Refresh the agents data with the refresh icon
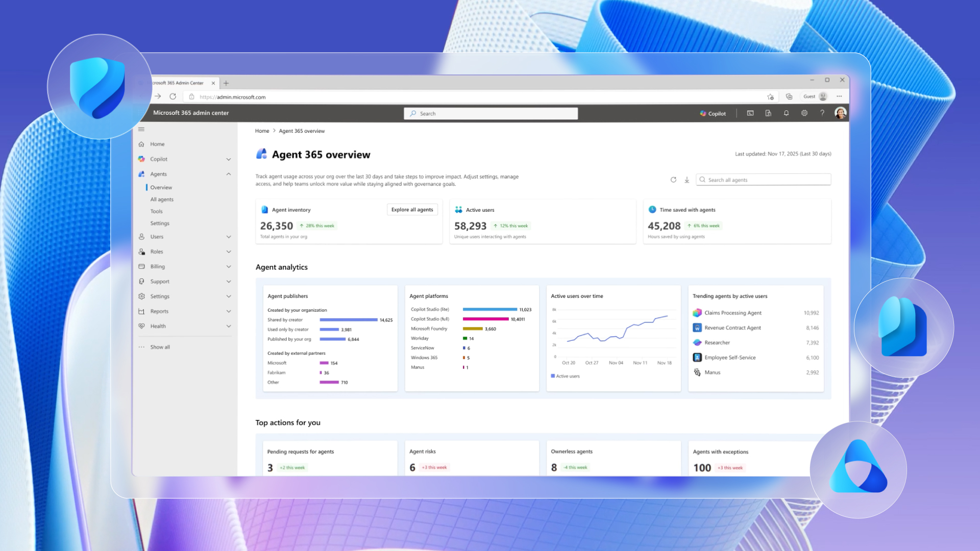Screen dimensions: 980x551 point(673,180)
